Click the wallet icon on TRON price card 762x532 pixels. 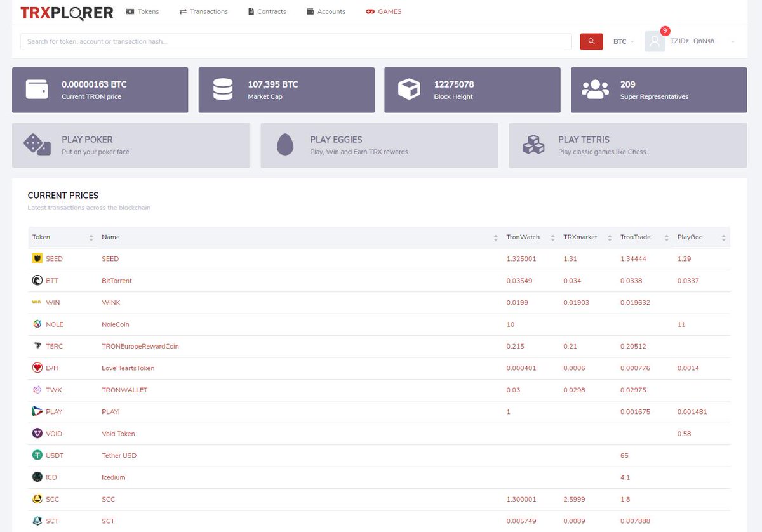36,90
